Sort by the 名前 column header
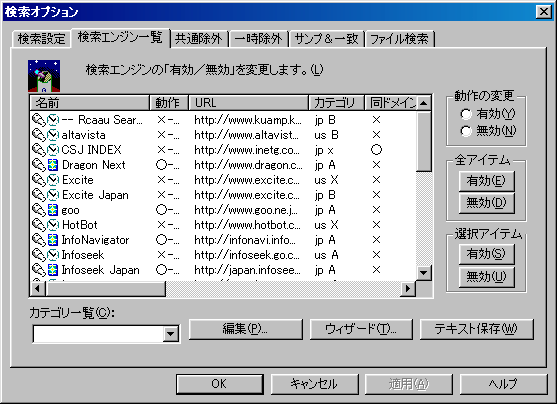Viewport: 557px width, 404px height. coord(90,103)
